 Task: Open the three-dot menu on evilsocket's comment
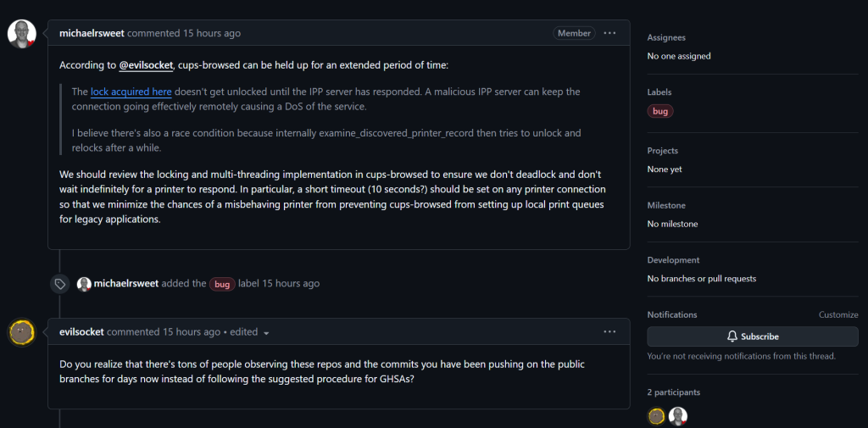click(x=609, y=331)
